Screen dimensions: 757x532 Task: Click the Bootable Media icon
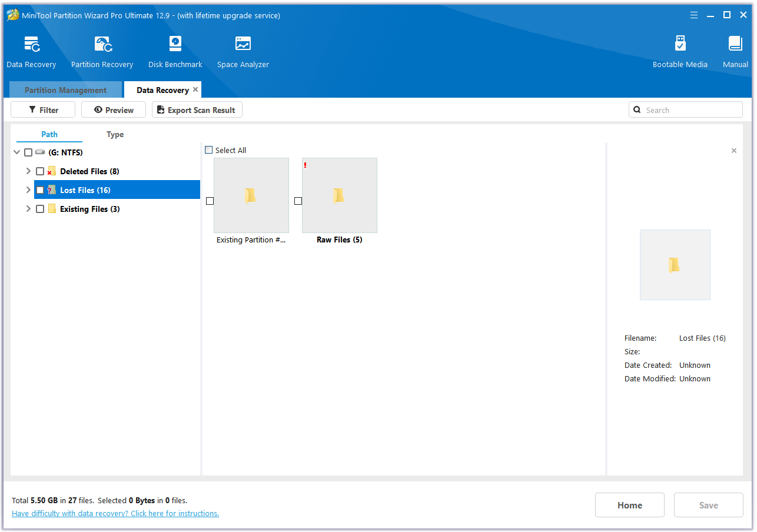(680, 45)
